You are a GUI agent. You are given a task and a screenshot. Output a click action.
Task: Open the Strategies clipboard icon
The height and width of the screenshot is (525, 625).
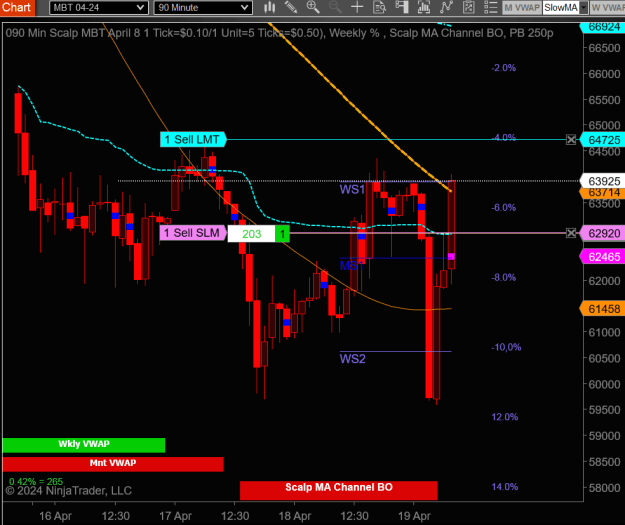(x=468, y=7)
